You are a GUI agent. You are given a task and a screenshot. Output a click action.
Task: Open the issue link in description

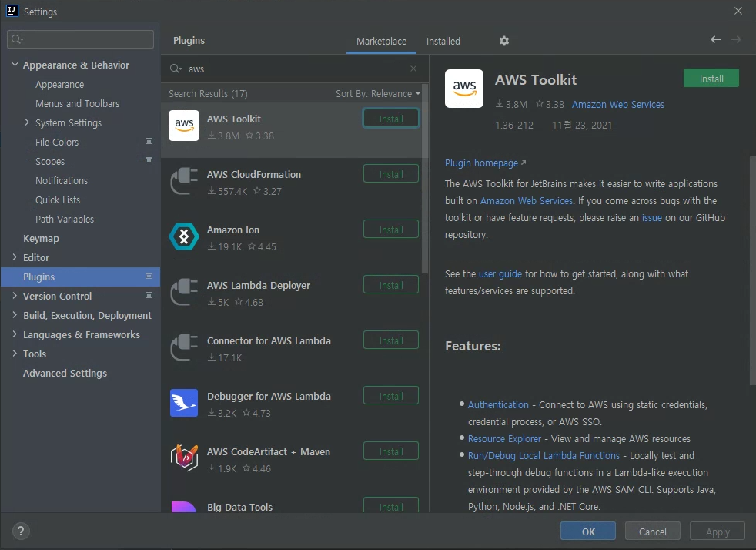click(x=651, y=217)
